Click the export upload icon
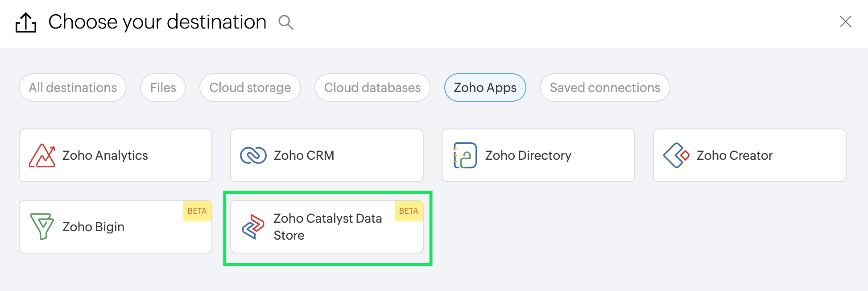Image resolution: width=868 pixels, height=291 pixels. [x=26, y=22]
